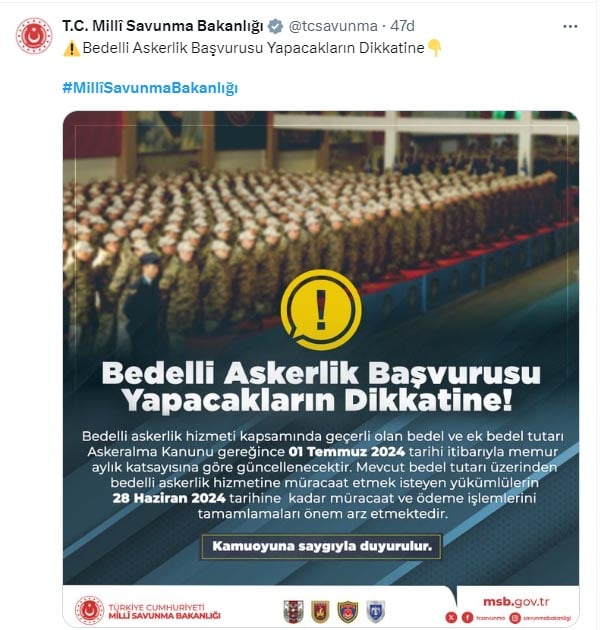Click the pointing-down hand emoji in tweet text
Viewport: 603px width, 630px height.
pyautogui.click(x=434, y=48)
